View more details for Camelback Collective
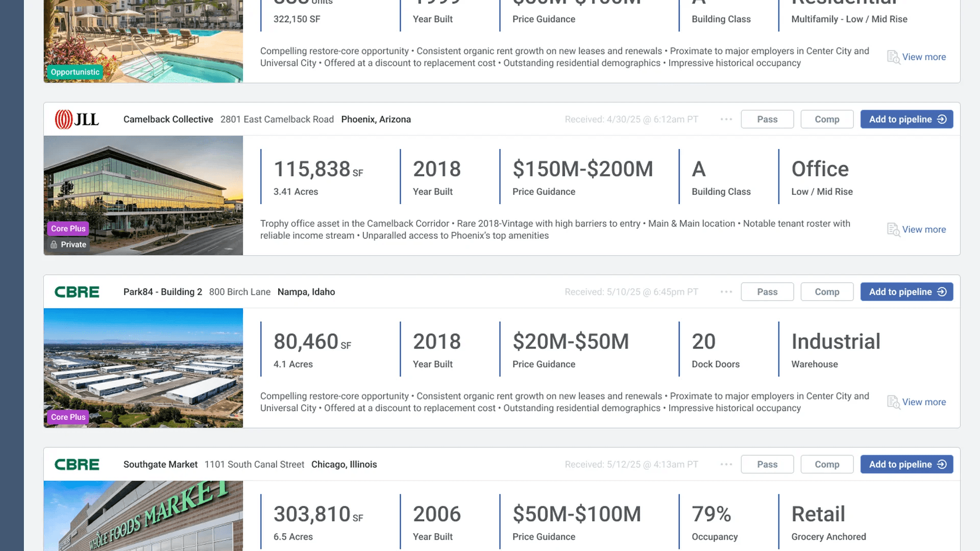Viewport: 980px width, 551px height. pos(924,230)
